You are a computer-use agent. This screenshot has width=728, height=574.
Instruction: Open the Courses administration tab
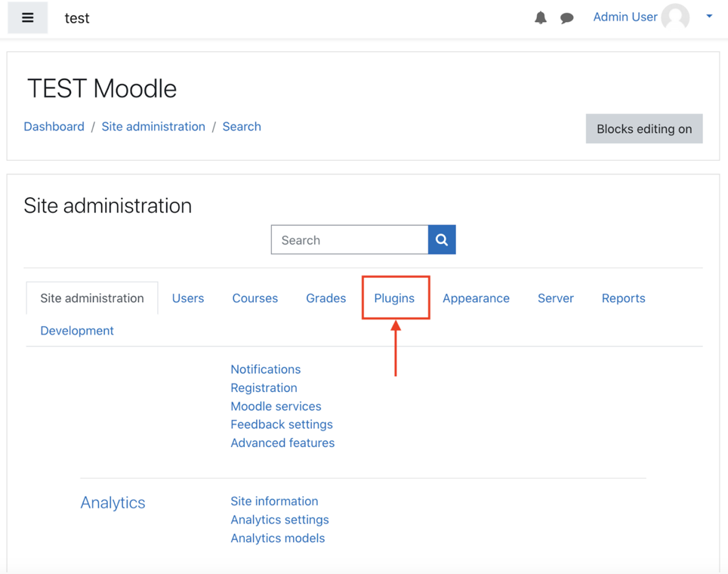click(254, 298)
